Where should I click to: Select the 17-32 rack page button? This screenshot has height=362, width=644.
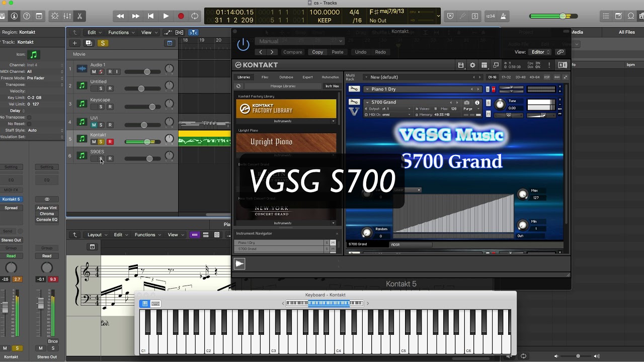tap(506, 77)
